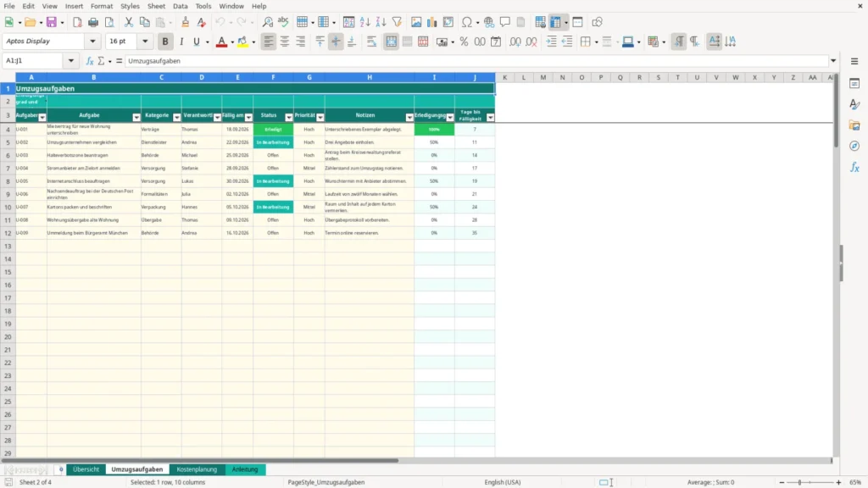Toggle Freeze Rows and Columns
Screen dimensions: 868x488
pos(555,22)
